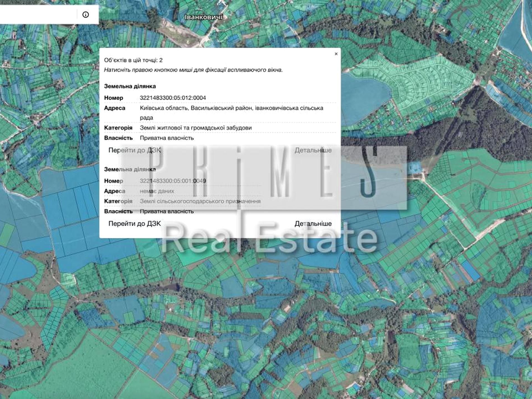
Task: Close the parcel info popup
Action: 336,54
